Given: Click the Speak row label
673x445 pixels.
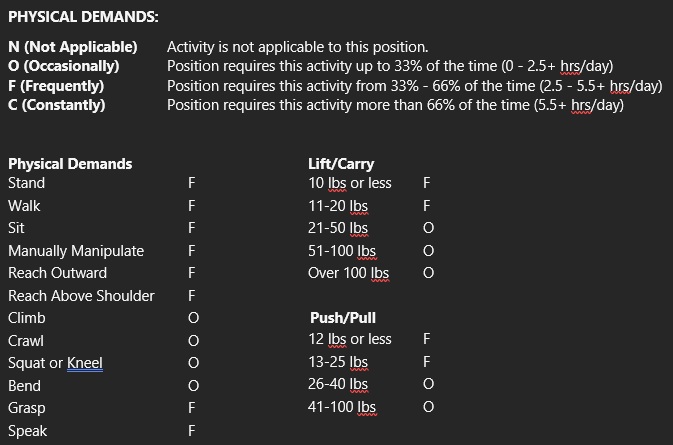Looking at the screenshot, I should coord(27,431).
